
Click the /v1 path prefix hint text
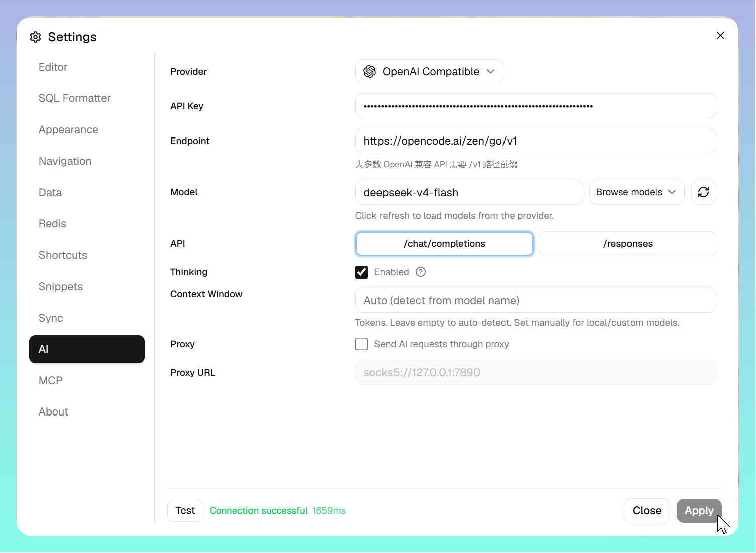pos(437,165)
